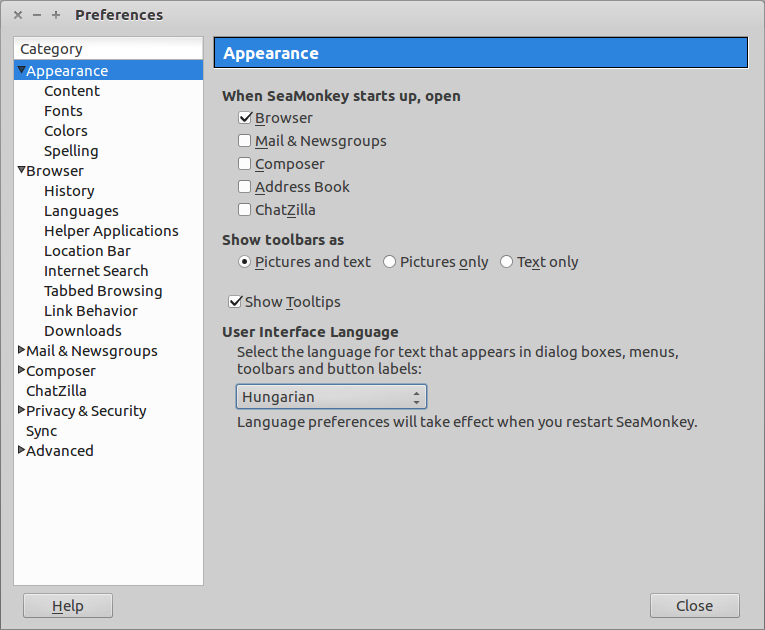Open the Colors category
Viewport: 765px width, 630px height.
click(66, 131)
